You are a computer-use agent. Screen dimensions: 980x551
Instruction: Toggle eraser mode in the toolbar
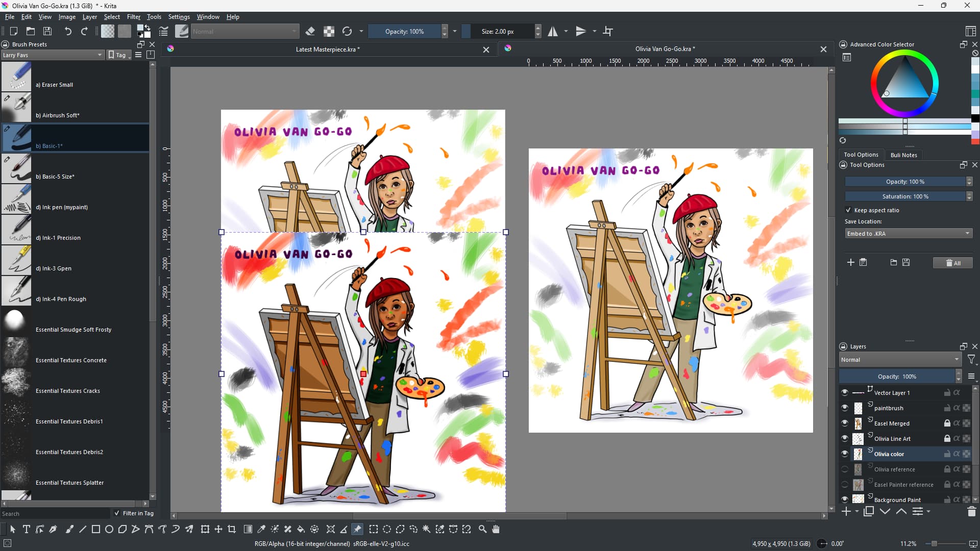pos(310,31)
